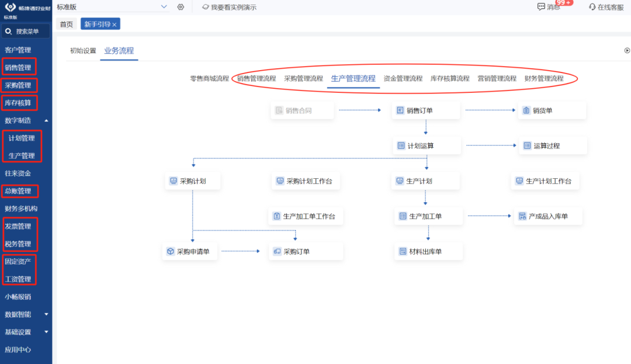Click the 在线客服 headset icon
This screenshot has width=631, height=364.
point(592,7)
